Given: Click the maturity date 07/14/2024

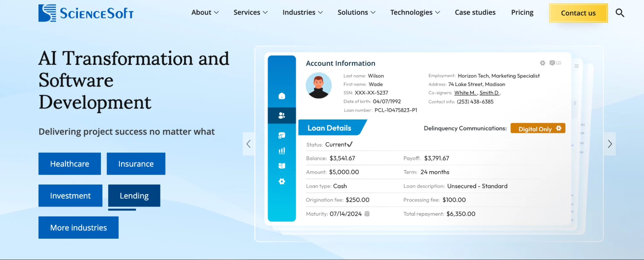Looking at the screenshot, I should [346, 214].
